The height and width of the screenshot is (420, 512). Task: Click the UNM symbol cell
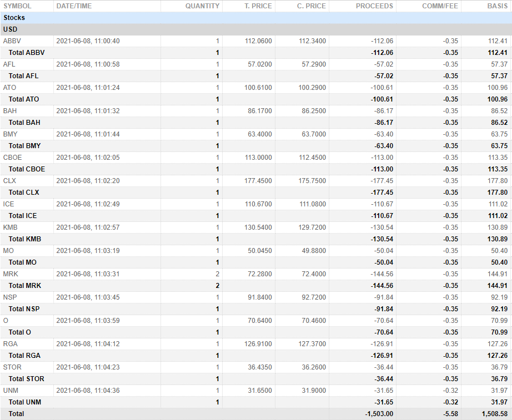coord(11,391)
